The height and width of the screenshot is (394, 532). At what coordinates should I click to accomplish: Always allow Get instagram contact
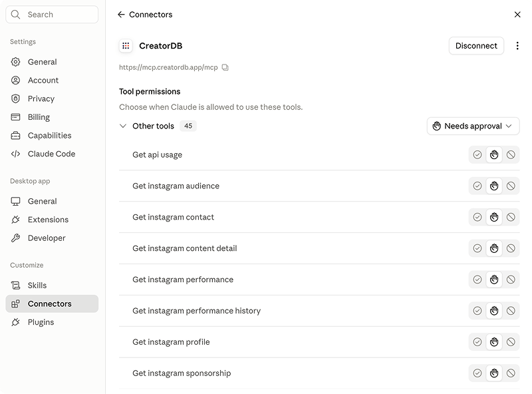pos(477,217)
